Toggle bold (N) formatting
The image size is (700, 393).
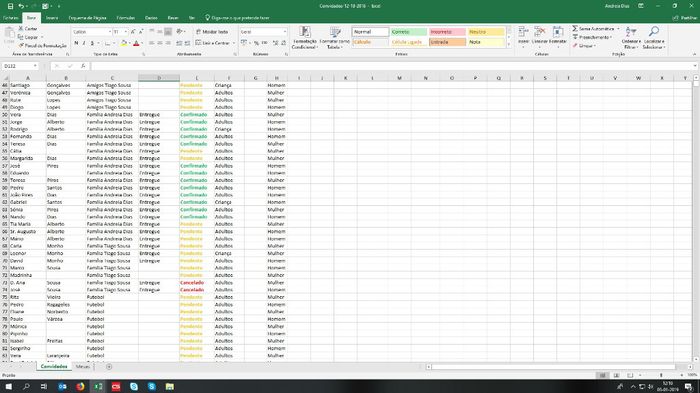pos(76,43)
